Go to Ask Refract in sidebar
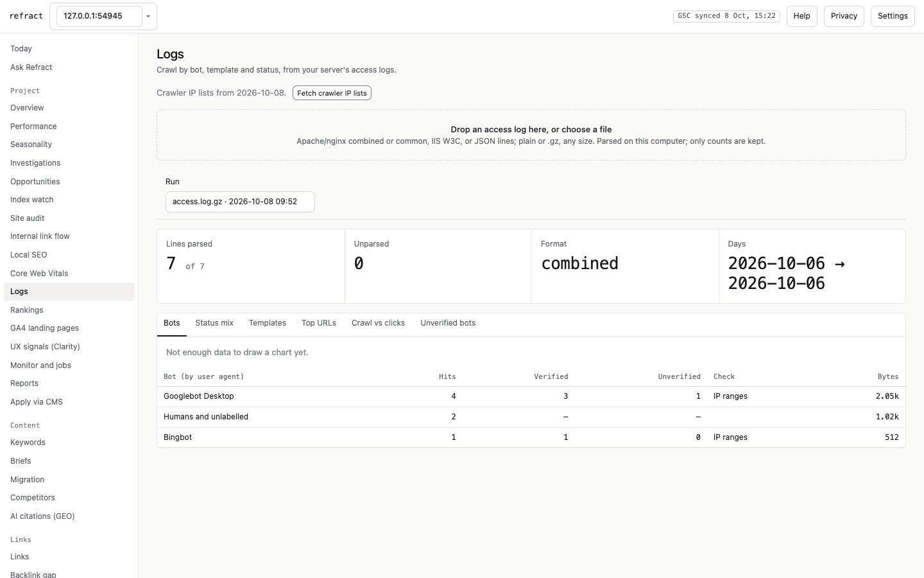This screenshot has width=924, height=578. (31, 67)
